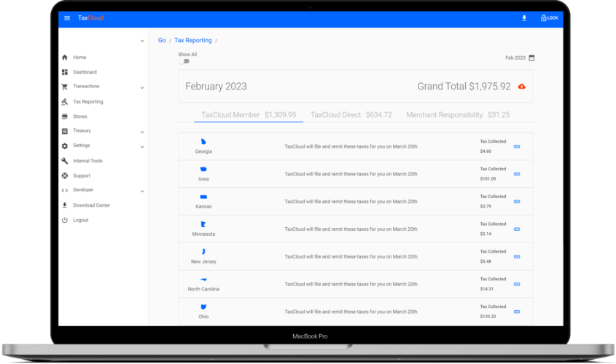The width and height of the screenshot is (616, 364).
Task: Click the Minnesota state icon
Action: pos(203,224)
